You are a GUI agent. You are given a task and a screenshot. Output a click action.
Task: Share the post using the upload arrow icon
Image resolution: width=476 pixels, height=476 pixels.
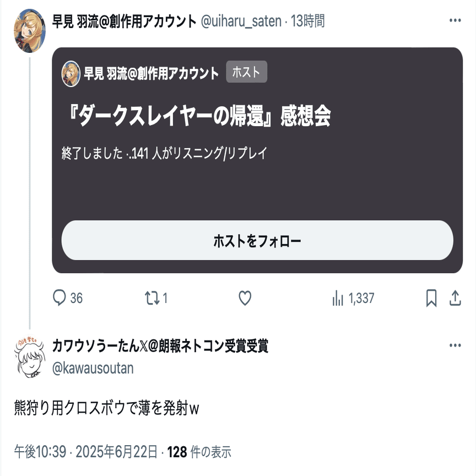(455, 298)
